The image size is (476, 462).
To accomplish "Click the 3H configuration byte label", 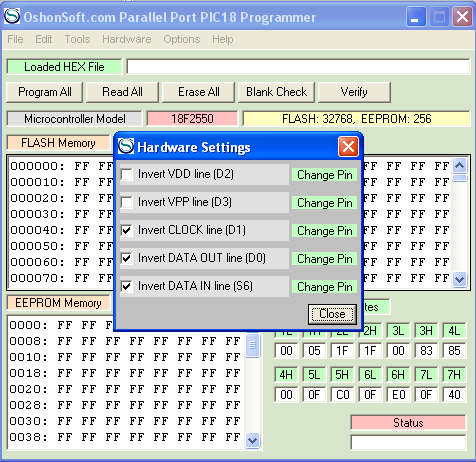I will pyautogui.click(x=426, y=331).
